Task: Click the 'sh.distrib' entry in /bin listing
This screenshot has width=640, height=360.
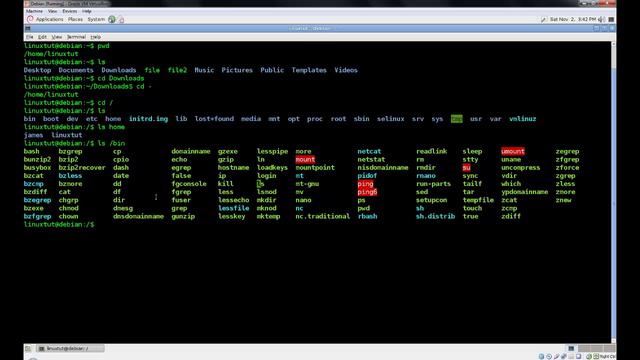Action: pos(436,216)
